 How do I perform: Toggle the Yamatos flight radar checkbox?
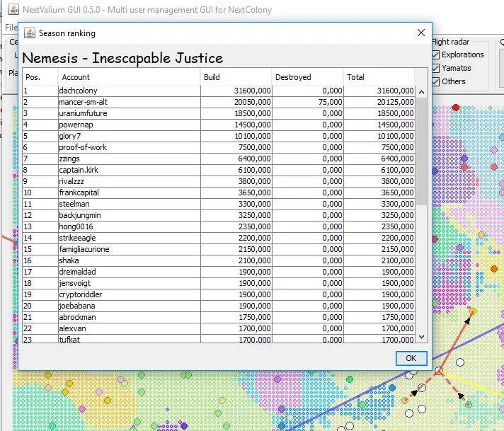click(x=435, y=68)
